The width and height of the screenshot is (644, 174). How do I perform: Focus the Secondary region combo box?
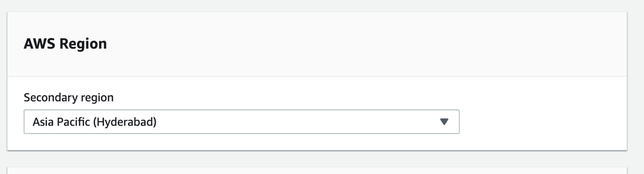pos(241,122)
